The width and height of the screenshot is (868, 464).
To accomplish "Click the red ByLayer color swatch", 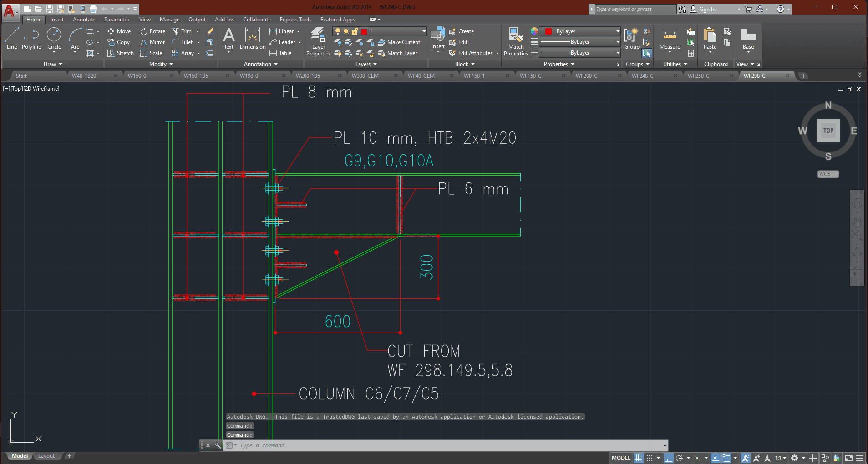I will coord(548,31).
